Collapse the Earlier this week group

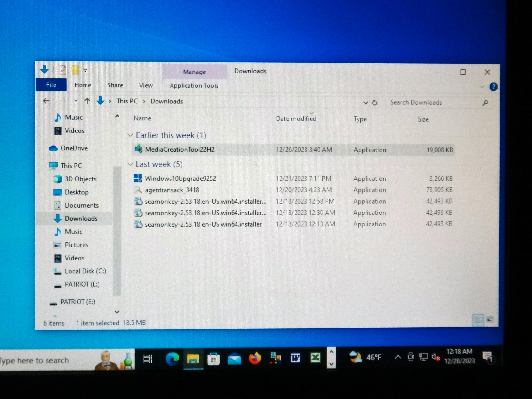pos(130,135)
